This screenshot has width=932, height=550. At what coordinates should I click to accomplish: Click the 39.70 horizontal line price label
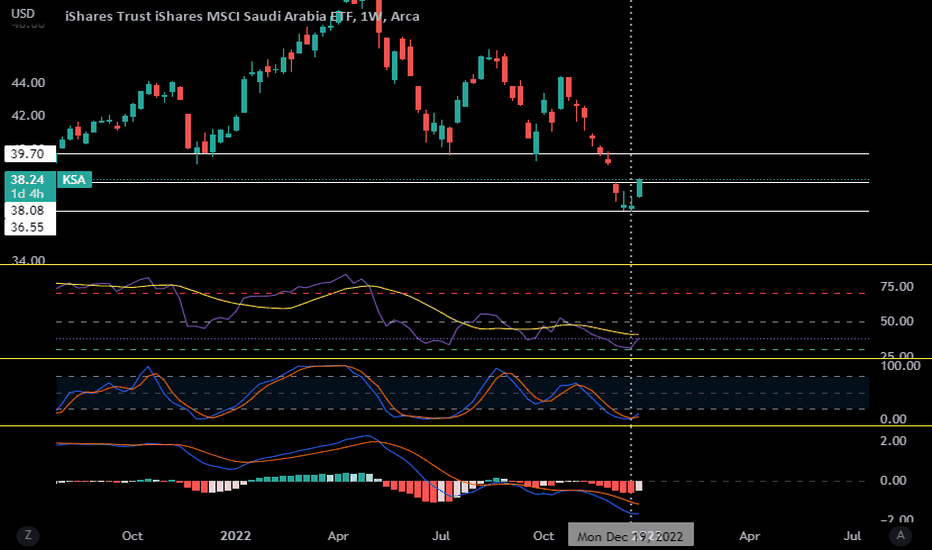(30, 154)
